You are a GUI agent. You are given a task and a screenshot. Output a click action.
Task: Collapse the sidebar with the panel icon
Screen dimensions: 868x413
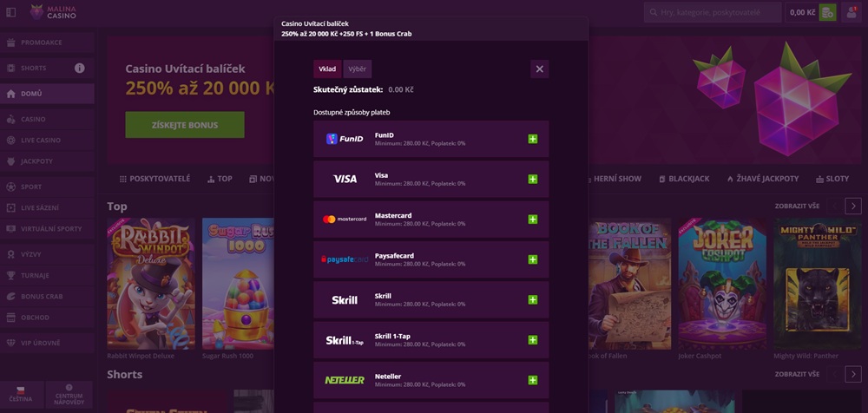(x=11, y=12)
